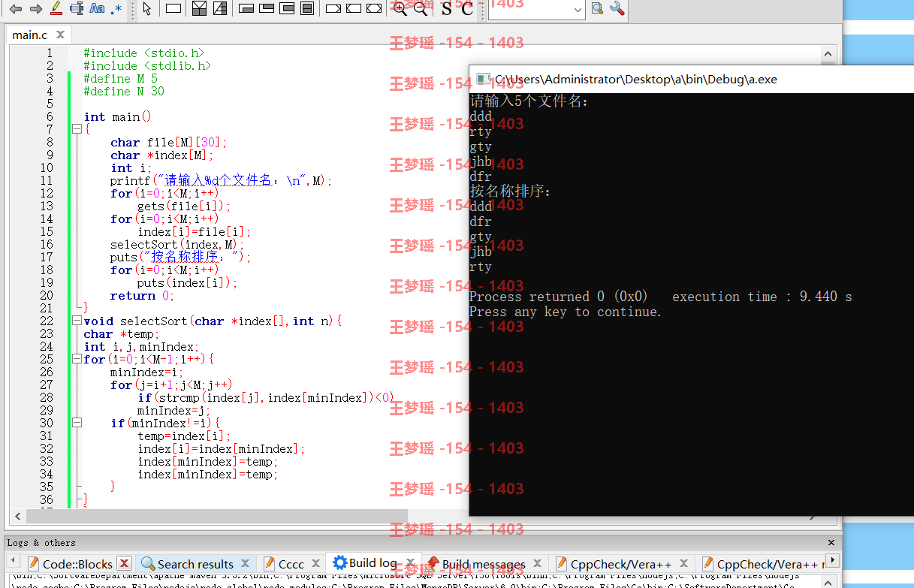The width and height of the screenshot is (914, 588).
Task: Jump forward with the right arrow icon
Action: tap(35, 9)
